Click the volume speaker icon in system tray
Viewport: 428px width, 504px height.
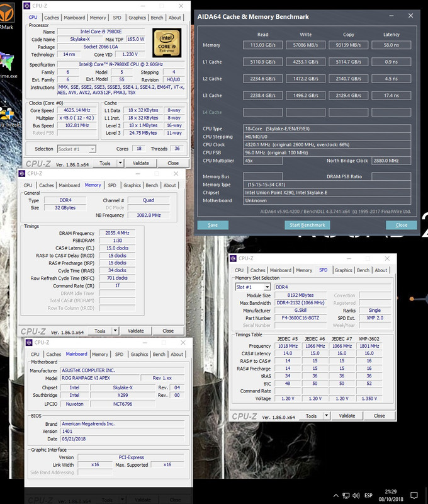[x=356, y=496]
